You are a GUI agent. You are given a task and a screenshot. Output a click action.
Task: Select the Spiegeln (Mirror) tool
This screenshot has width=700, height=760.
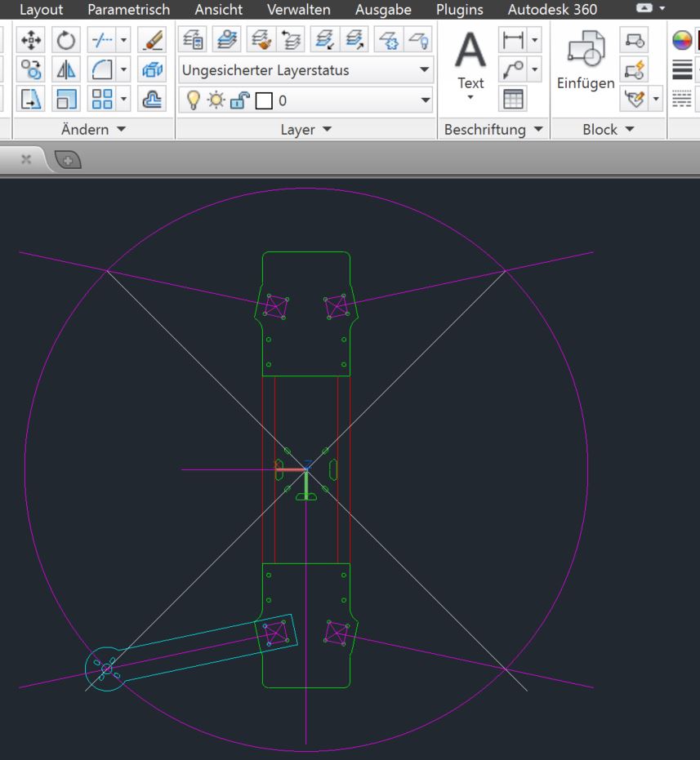pos(65,68)
